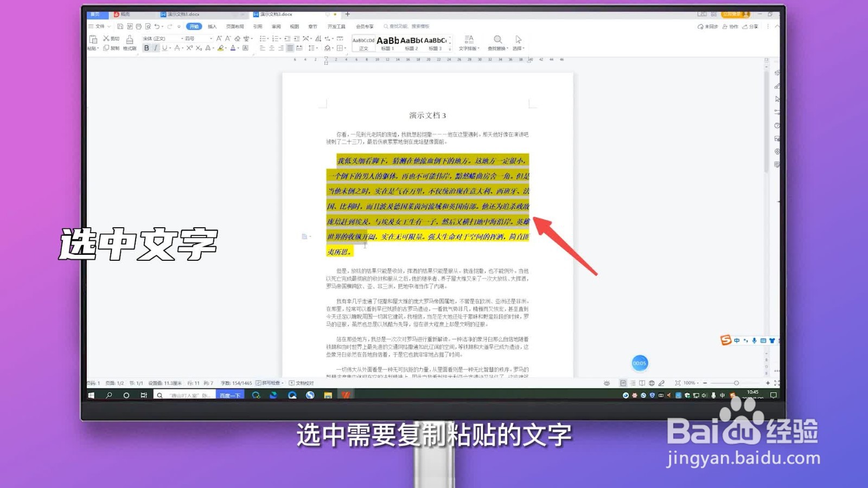
Task: Apply the Heading 1 (标题 1) style
Action: tap(387, 43)
